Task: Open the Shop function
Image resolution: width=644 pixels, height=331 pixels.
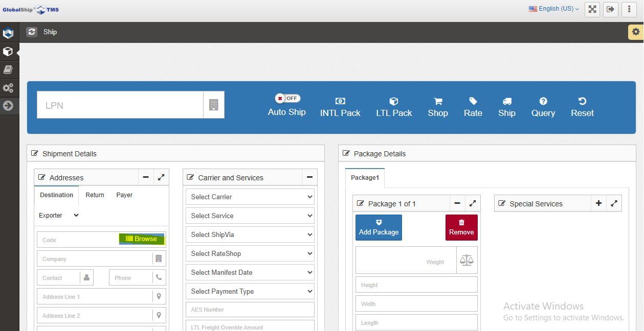Action: pyautogui.click(x=437, y=106)
